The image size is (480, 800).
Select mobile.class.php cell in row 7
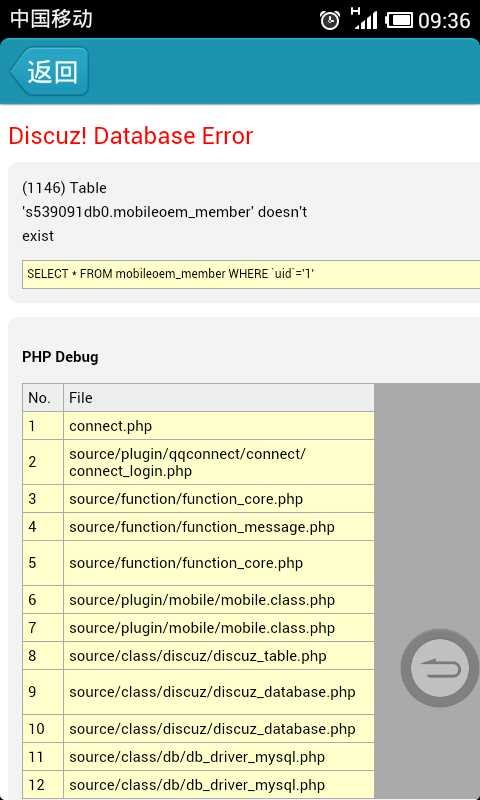[219, 628]
